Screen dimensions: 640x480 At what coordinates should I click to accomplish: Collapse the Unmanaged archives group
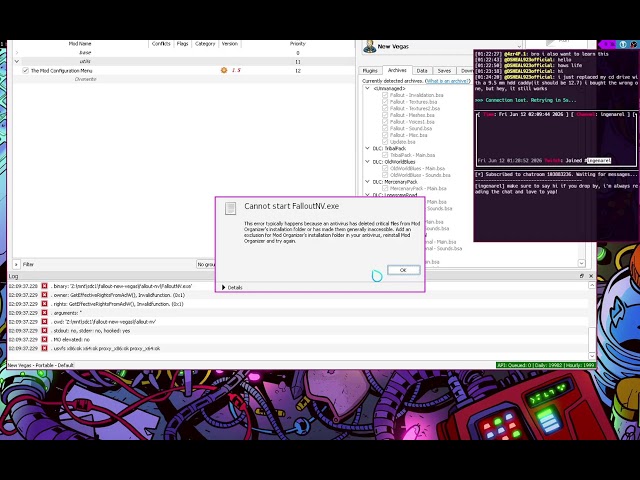[x=367, y=88]
